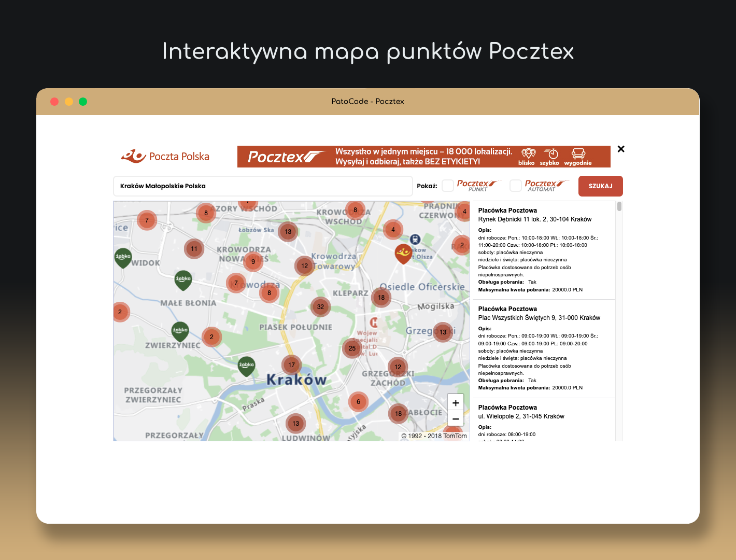Zoom out the map with minus button
The height and width of the screenshot is (560, 736).
456,419
